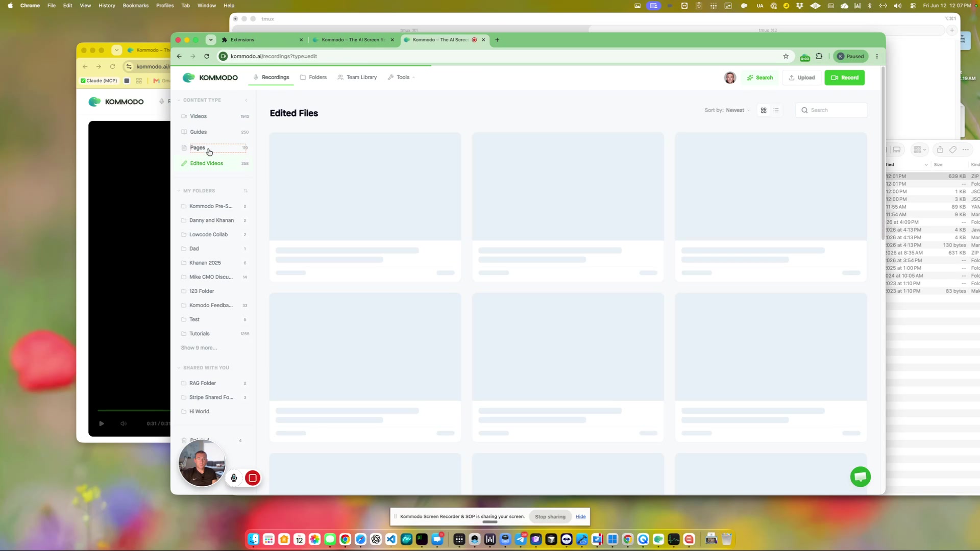Open the user avatar in the Kommodo header
Image resolution: width=980 pixels, height=551 pixels.
[x=730, y=78]
